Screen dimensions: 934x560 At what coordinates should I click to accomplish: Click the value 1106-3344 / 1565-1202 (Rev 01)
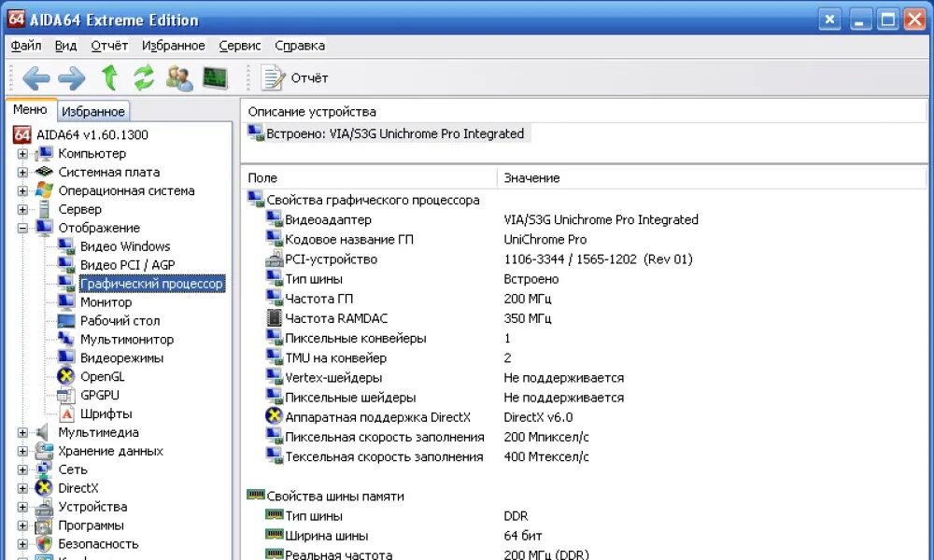click(598, 259)
